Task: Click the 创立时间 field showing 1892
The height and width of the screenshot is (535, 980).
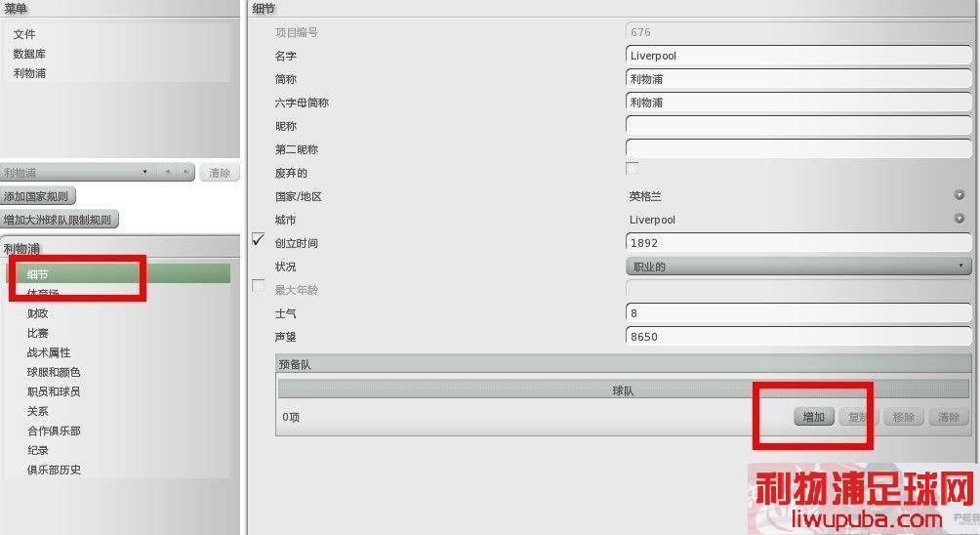Action: coord(798,242)
